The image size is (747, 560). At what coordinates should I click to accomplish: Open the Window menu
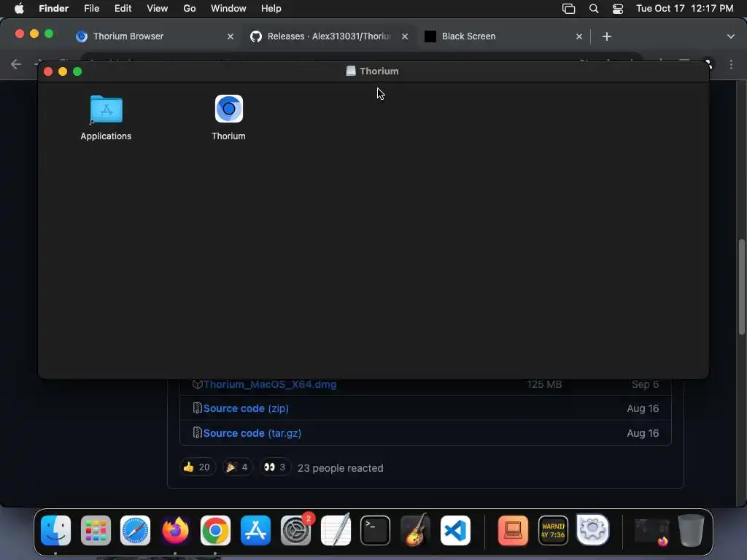228,9
